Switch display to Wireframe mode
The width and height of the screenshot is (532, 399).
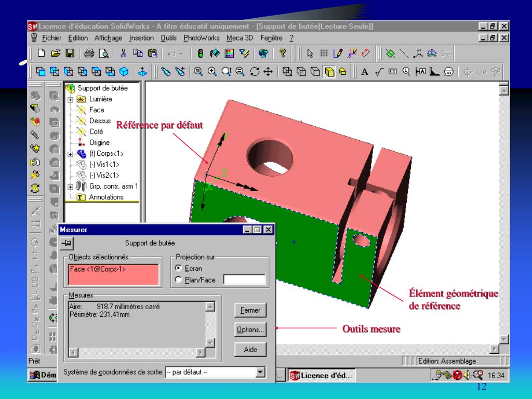[x=287, y=72]
